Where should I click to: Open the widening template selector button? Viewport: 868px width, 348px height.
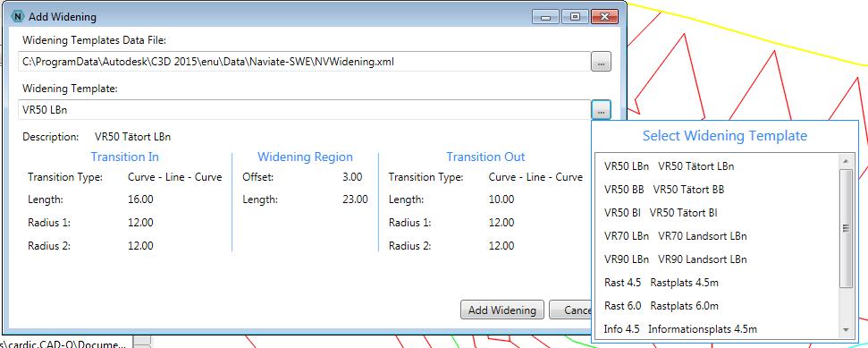pos(601,110)
